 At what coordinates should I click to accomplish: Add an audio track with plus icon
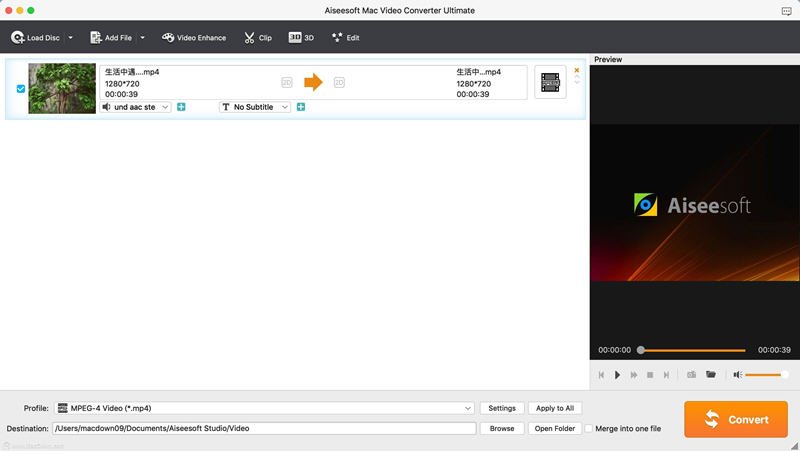click(x=181, y=107)
